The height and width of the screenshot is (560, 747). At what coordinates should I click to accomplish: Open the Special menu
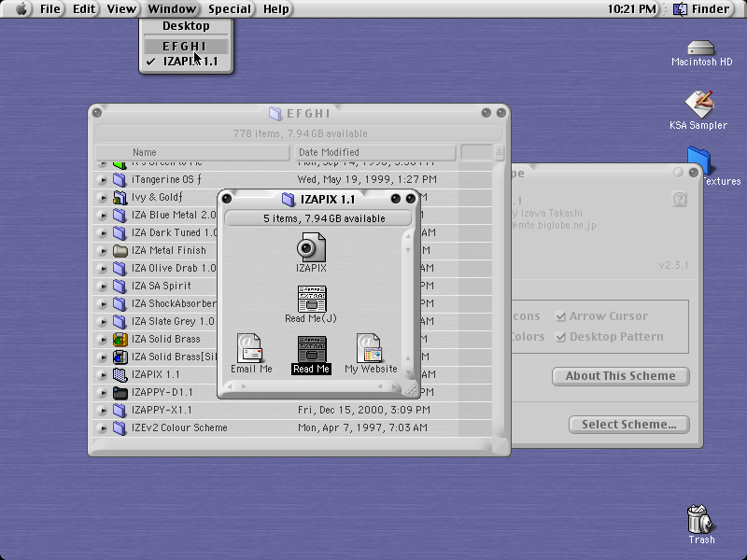coord(229,9)
